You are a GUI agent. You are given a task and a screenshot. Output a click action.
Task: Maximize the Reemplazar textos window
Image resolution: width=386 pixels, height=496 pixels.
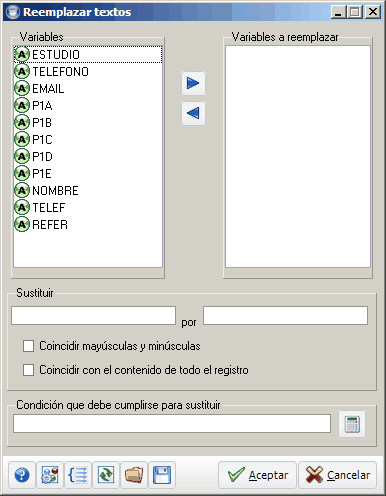tap(355, 12)
